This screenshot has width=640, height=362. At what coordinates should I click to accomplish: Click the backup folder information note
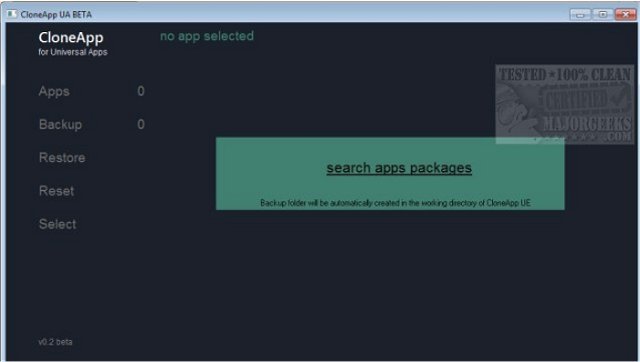(396, 203)
